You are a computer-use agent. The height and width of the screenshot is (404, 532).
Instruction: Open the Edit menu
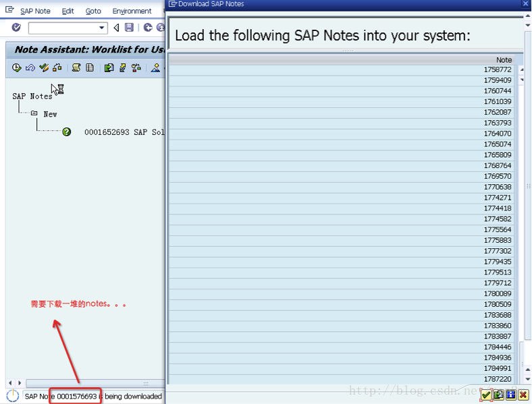68,11
